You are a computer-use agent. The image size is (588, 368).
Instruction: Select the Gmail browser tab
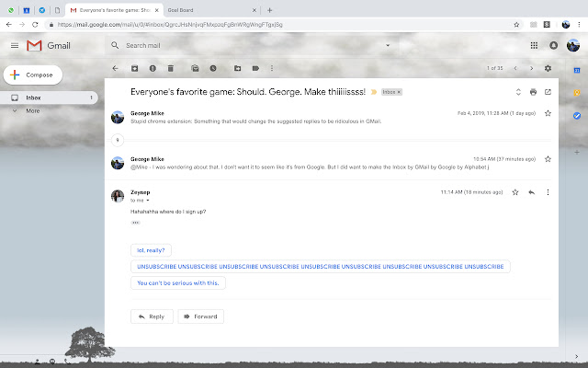pos(112,10)
